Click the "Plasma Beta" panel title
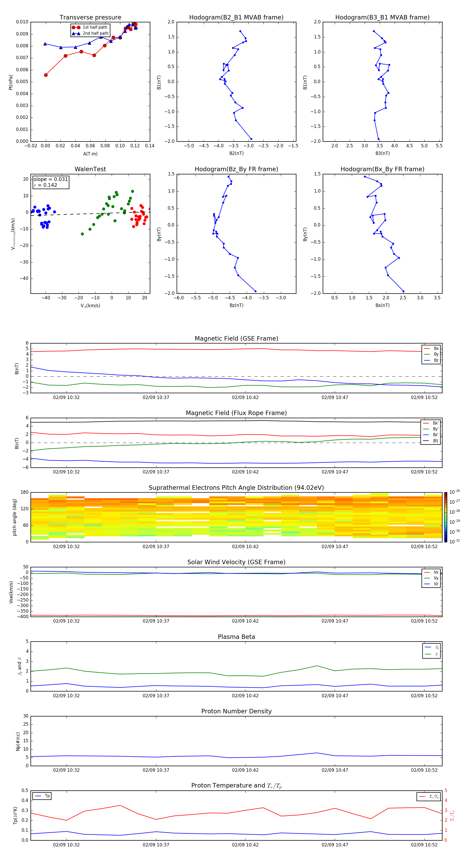The height and width of the screenshot is (868, 473). click(x=236, y=637)
